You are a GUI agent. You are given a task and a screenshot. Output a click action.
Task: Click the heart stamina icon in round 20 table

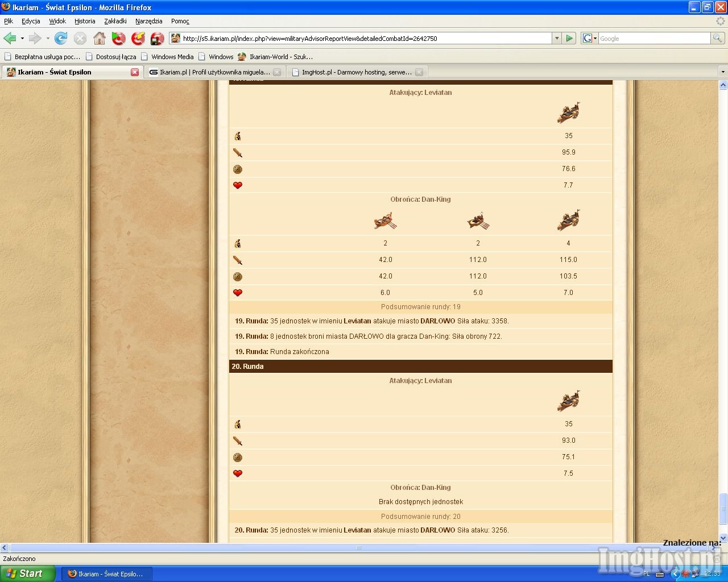click(x=238, y=473)
